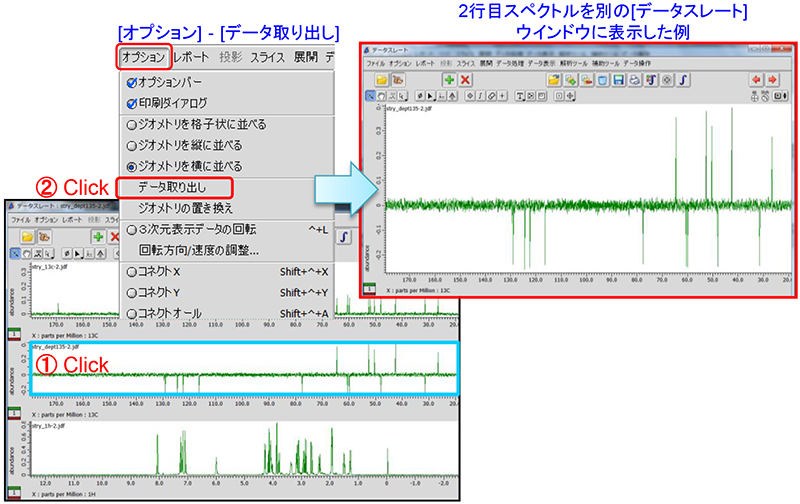This screenshot has height=504, width=800.
Task: Click the red X delete icon in right window
Action: (x=466, y=79)
